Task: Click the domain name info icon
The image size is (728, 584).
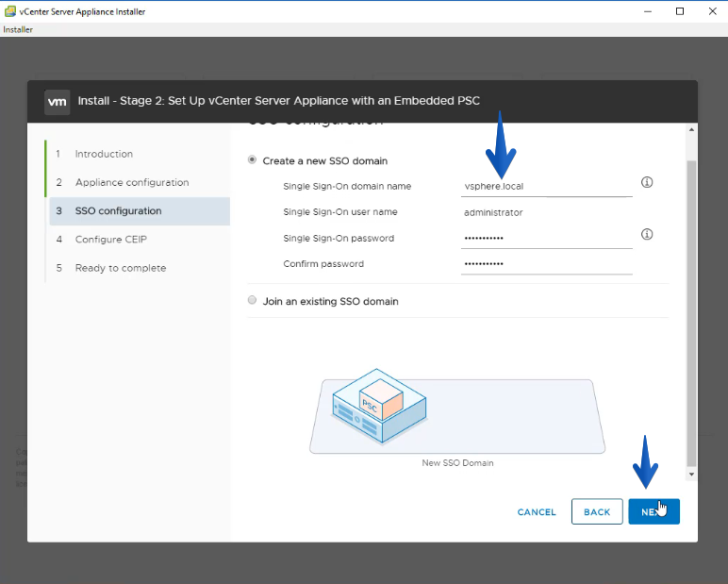Action: click(647, 182)
